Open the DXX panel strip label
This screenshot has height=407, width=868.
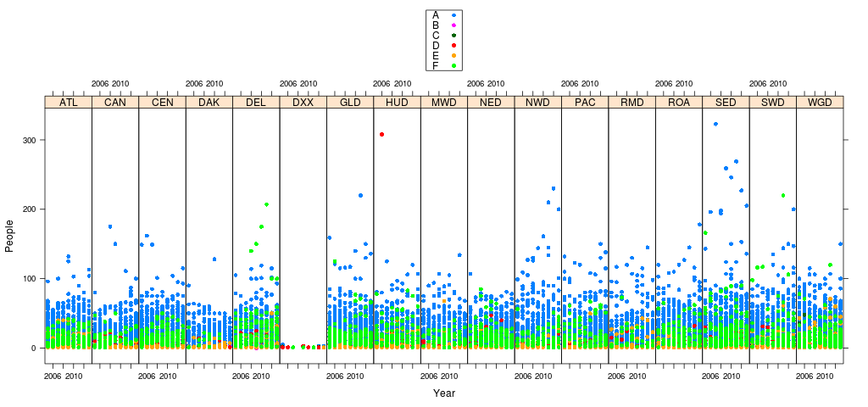(x=303, y=103)
